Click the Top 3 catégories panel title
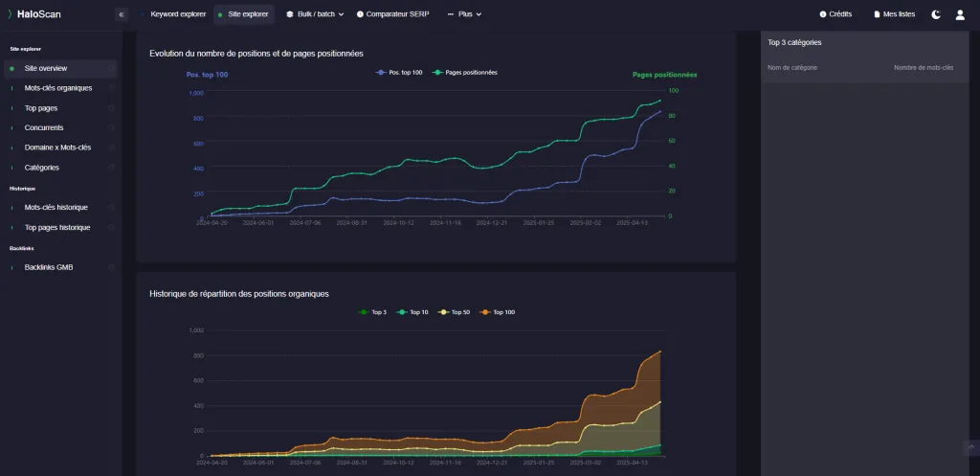 (794, 42)
